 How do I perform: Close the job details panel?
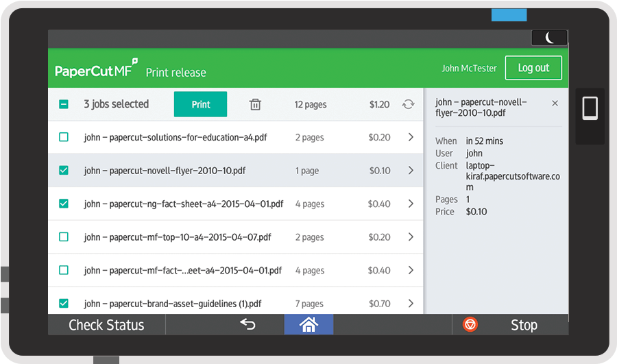tap(555, 103)
